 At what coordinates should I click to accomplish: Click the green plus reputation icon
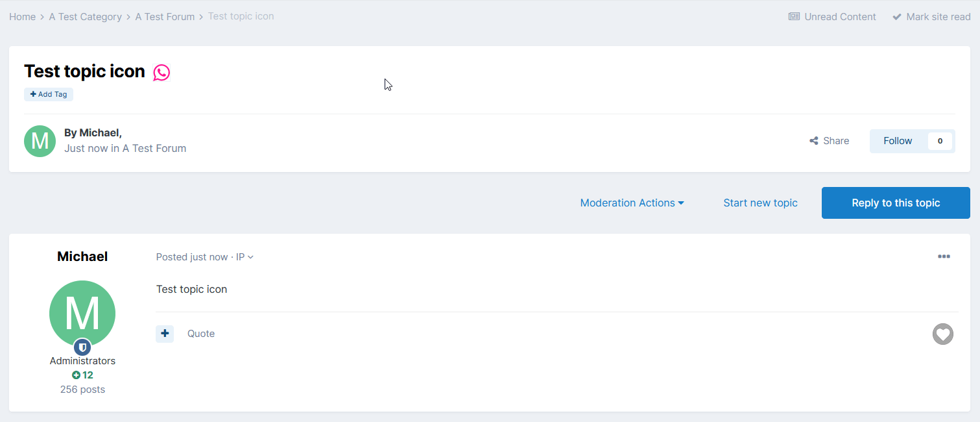76,375
